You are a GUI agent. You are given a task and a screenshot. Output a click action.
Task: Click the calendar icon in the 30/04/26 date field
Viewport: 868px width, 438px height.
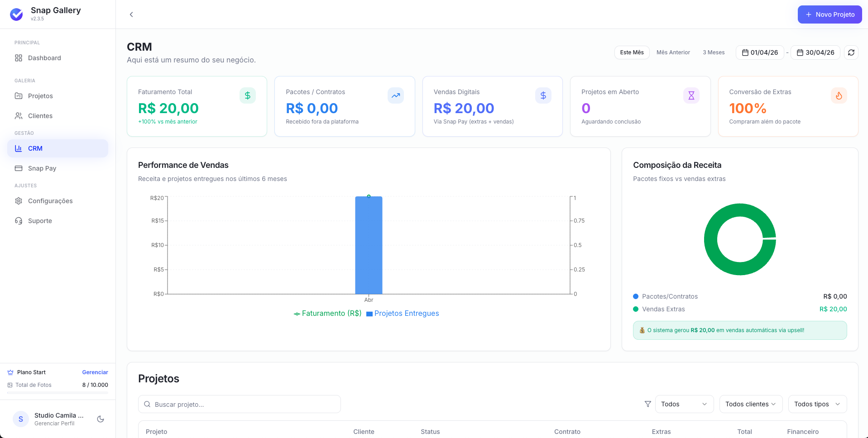(x=800, y=52)
